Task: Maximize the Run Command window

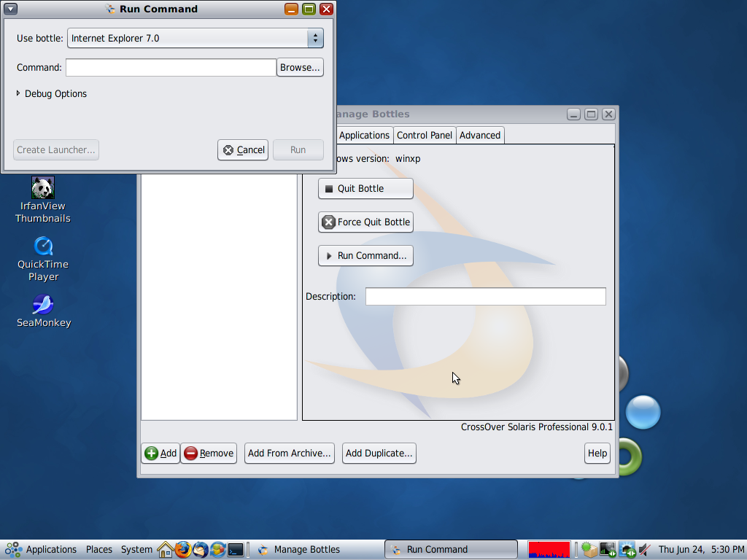Action: click(x=309, y=9)
